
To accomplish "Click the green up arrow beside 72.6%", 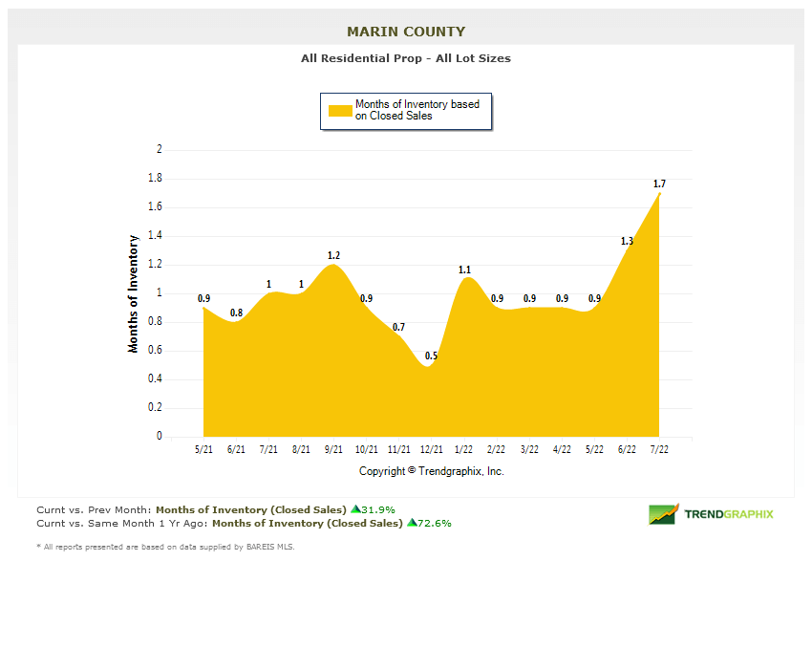I will (412, 523).
